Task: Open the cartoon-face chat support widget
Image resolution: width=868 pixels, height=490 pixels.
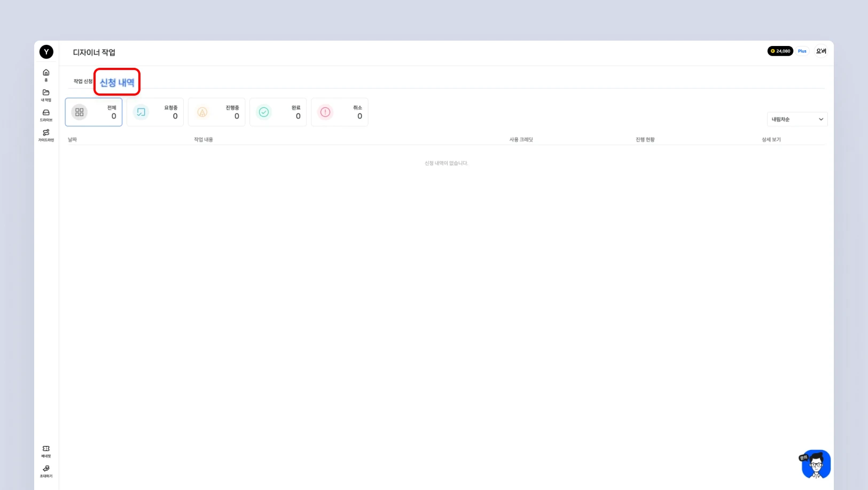Action: (x=816, y=464)
